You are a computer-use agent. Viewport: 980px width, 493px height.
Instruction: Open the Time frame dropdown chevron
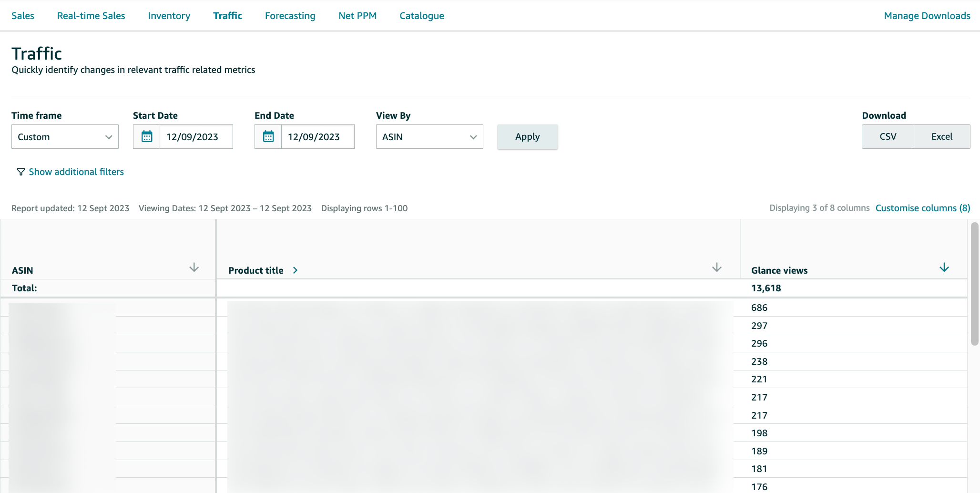pos(108,136)
